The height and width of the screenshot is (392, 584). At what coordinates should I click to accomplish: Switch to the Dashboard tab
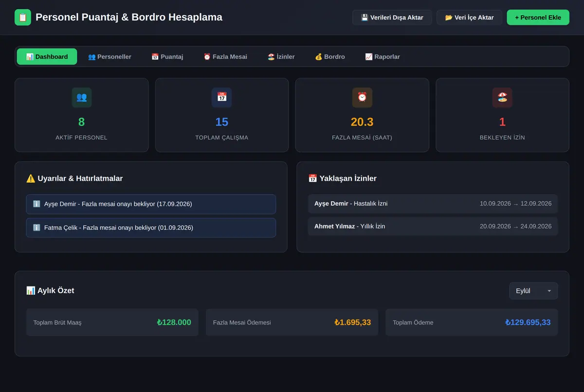tap(47, 56)
